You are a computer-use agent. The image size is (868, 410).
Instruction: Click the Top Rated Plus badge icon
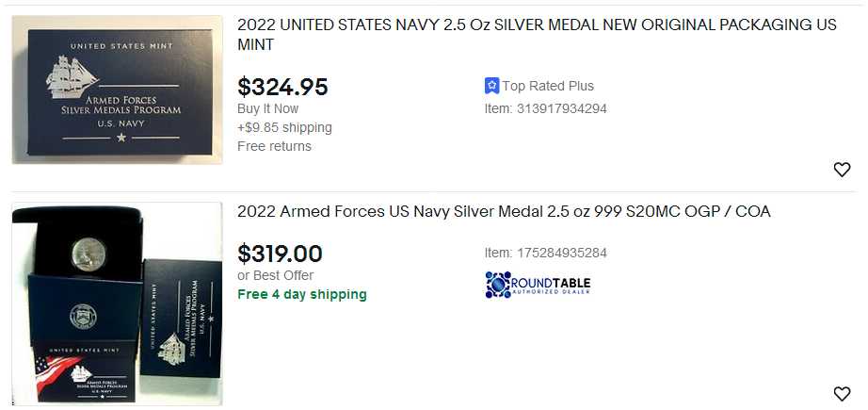[x=491, y=86]
